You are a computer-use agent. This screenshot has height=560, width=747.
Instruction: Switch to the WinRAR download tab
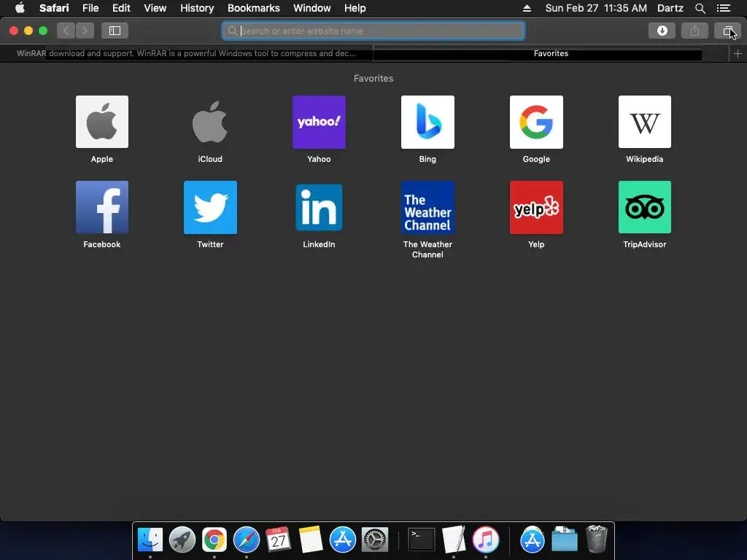[186, 53]
